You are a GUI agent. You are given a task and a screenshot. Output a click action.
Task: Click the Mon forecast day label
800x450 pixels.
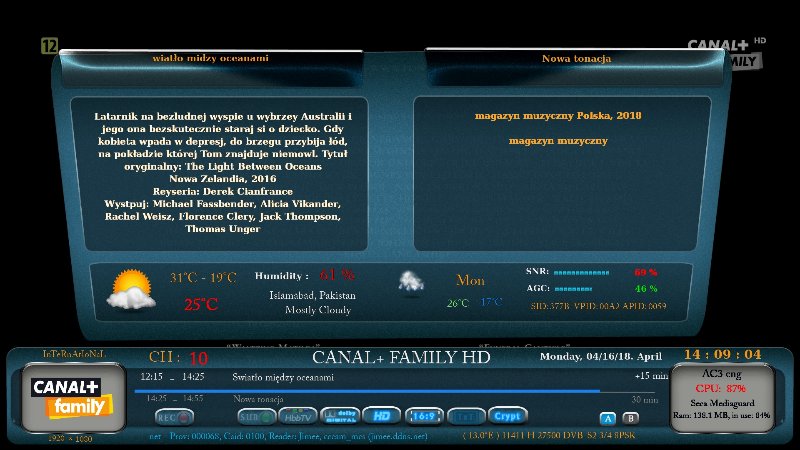click(x=470, y=281)
